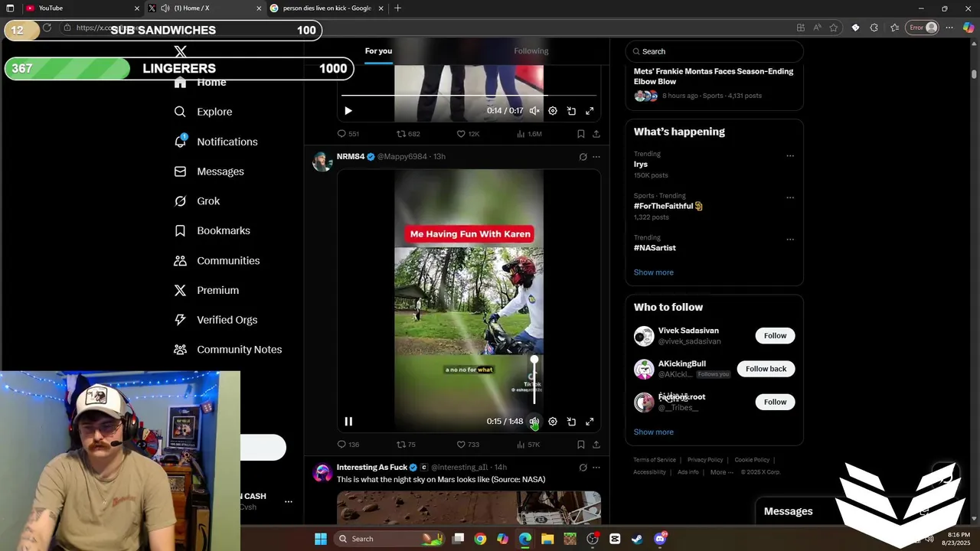Open the Mars night sky image
The image size is (980, 551).
pyautogui.click(x=469, y=508)
